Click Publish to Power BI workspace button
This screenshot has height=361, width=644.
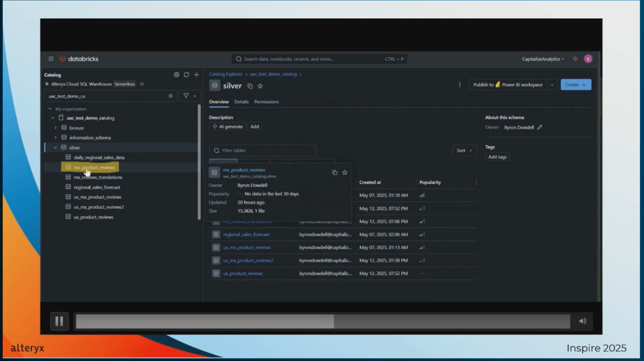tap(508, 85)
